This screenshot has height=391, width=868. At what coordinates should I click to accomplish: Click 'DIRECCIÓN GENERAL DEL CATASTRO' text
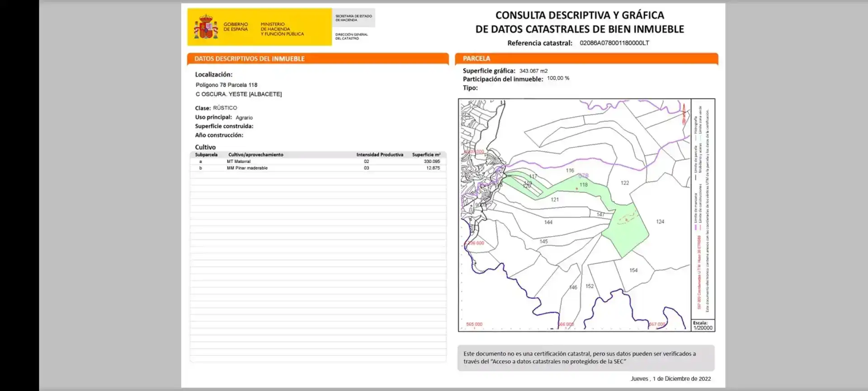tap(351, 36)
